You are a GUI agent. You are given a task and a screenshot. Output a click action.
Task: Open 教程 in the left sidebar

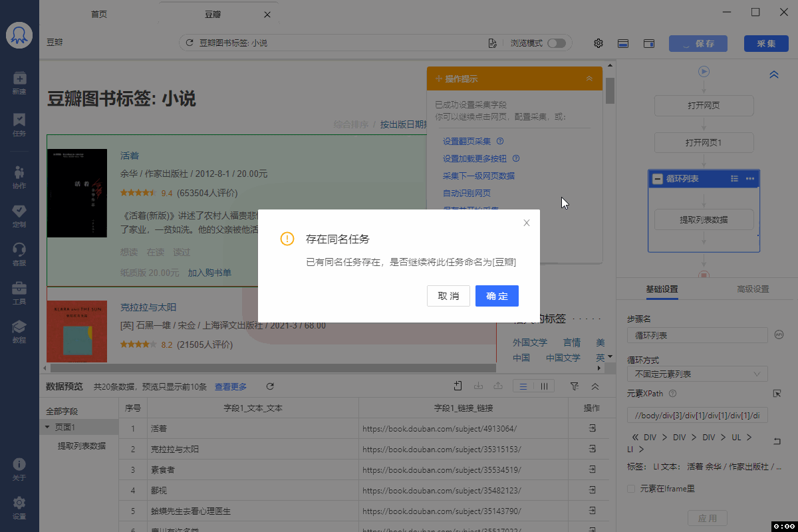click(19, 331)
